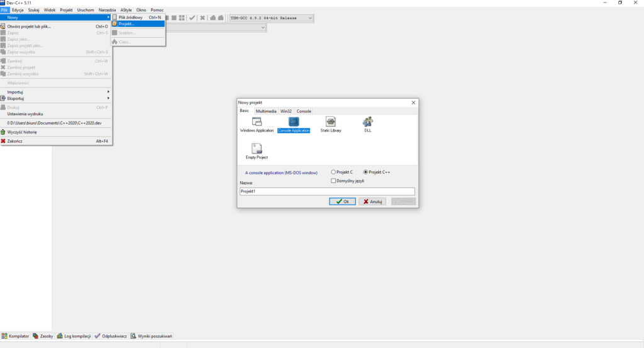Screen dimensions: 644x348
Task: Pick the DLL project icon
Action: [367, 122]
